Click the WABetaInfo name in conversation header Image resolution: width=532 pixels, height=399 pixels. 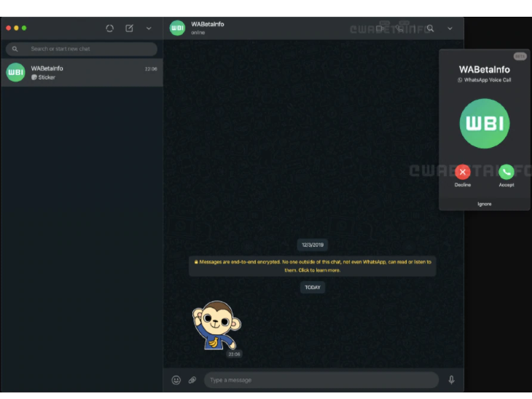click(x=207, y=24)
